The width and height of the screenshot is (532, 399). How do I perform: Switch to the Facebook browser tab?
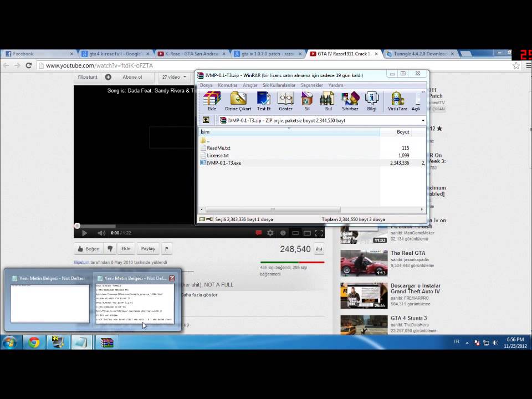coord(39,54)
